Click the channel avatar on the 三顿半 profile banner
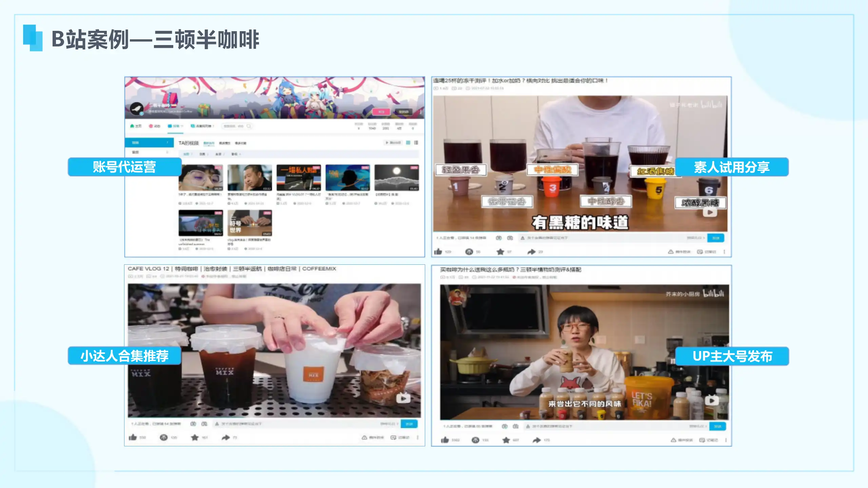This screenshot has height=488, width=868. pos(137,109)
